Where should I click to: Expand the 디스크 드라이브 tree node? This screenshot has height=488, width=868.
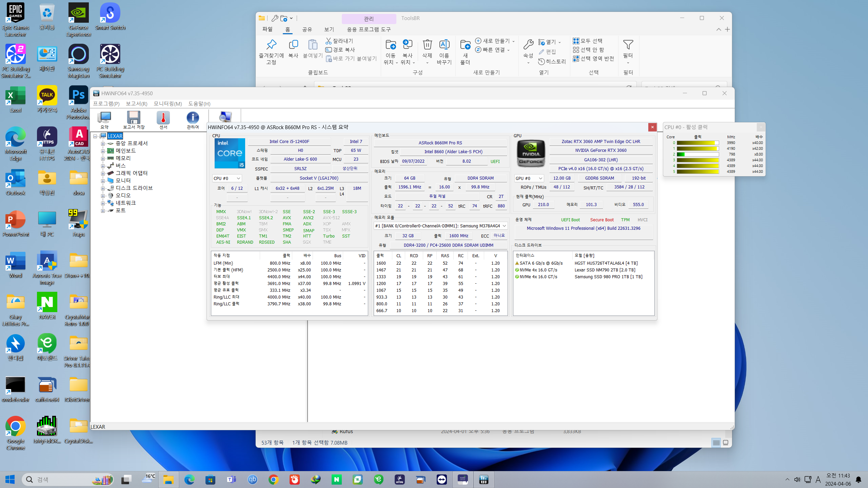103,188
